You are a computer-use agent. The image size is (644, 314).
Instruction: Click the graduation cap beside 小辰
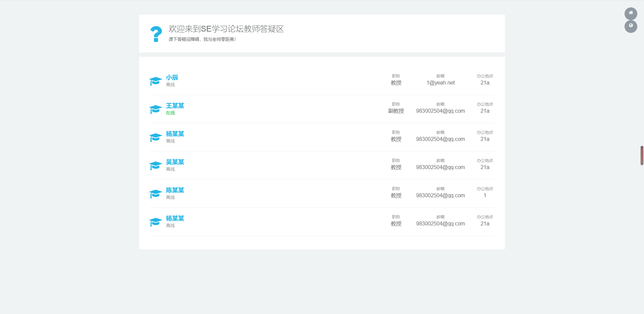click(156, 81)
